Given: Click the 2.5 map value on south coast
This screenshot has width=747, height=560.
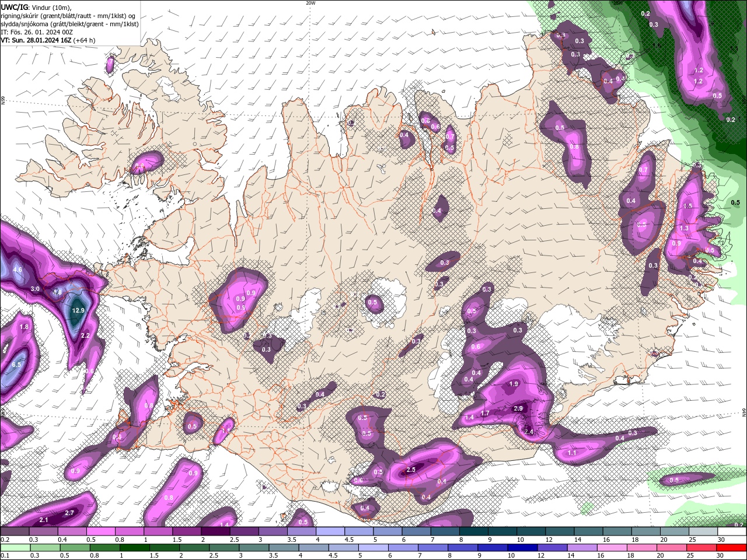Looking at the screenshot, I should tap(411, 470).
